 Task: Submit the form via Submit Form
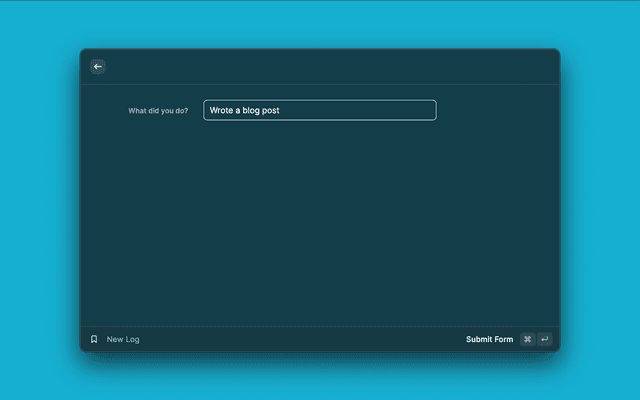(489, 339)
